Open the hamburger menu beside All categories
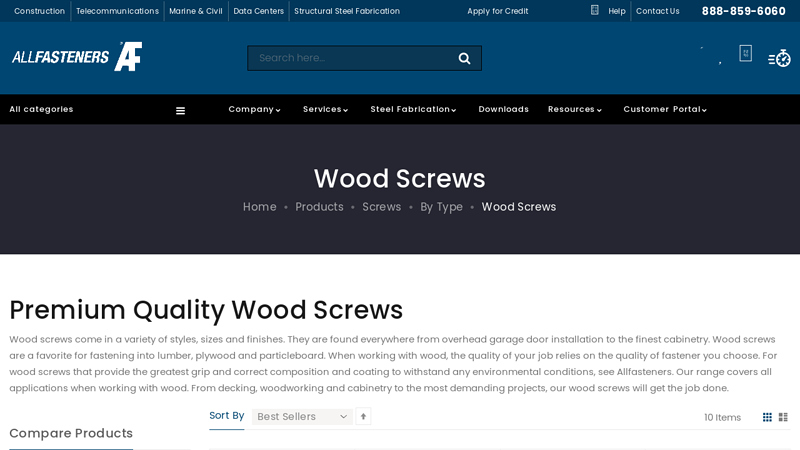This screenshot has width=800, height=450. [x=180, y=110]
